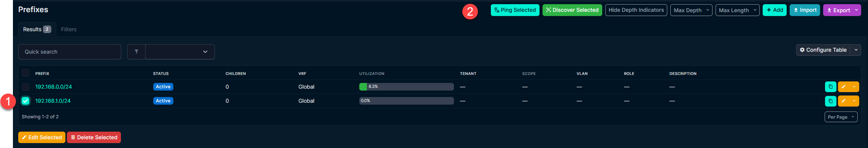The image size is (868, 148).
Task: Copy/clone prefix 192.168.0.0/24 icon
Action: click(830, 87)
